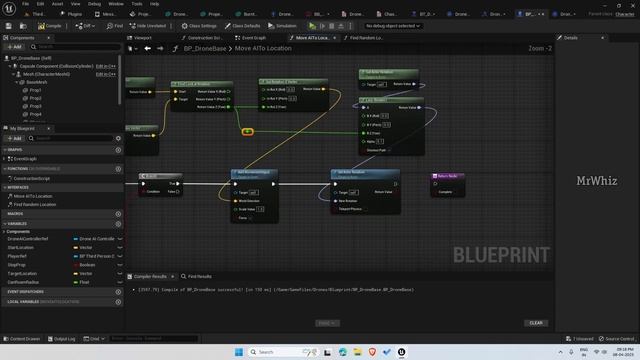The image size is (640, 360).
Task: Switch to the Event Graph tab
Action: coord(250,38)
